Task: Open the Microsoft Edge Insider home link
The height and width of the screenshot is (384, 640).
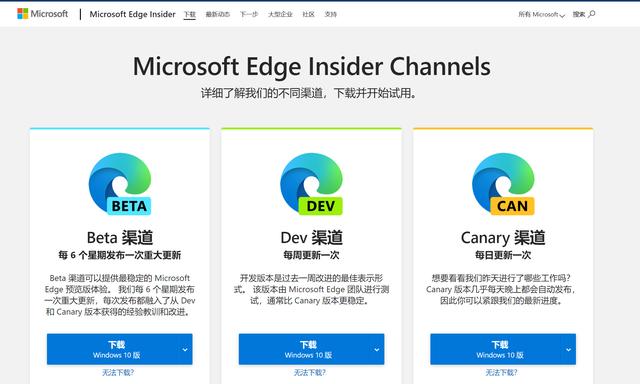Action: pos(132,14)
